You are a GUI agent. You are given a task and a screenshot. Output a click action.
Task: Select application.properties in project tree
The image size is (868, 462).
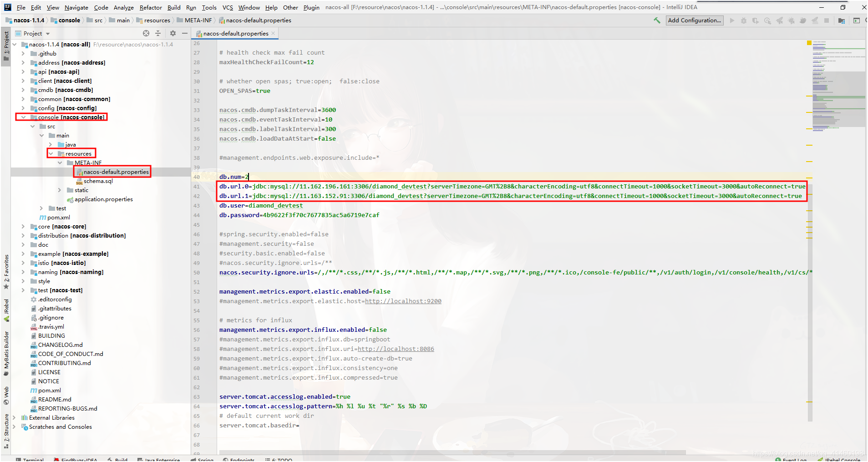(100, 199)
